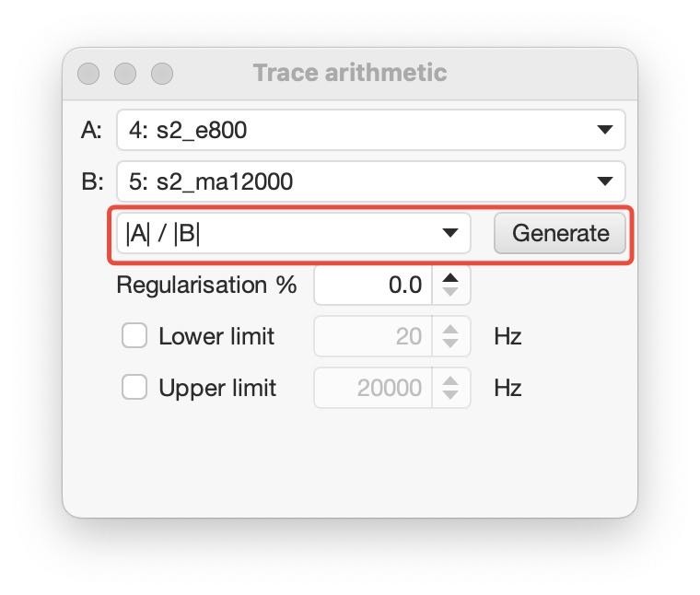Click the Lower limit stepper down arrow

[x=449, y=344]
